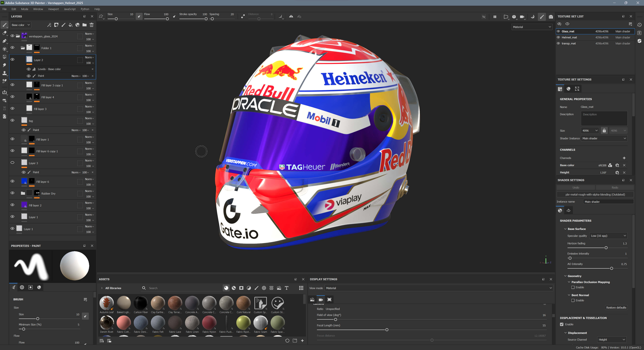Show the hidden Layer 3
Viewport: 644px width, 350px height.
12,163
